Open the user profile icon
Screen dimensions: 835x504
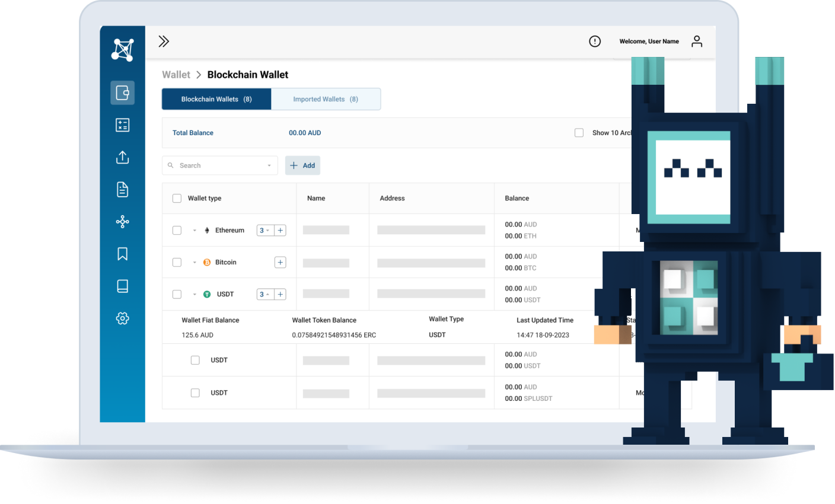click(697, 41)
